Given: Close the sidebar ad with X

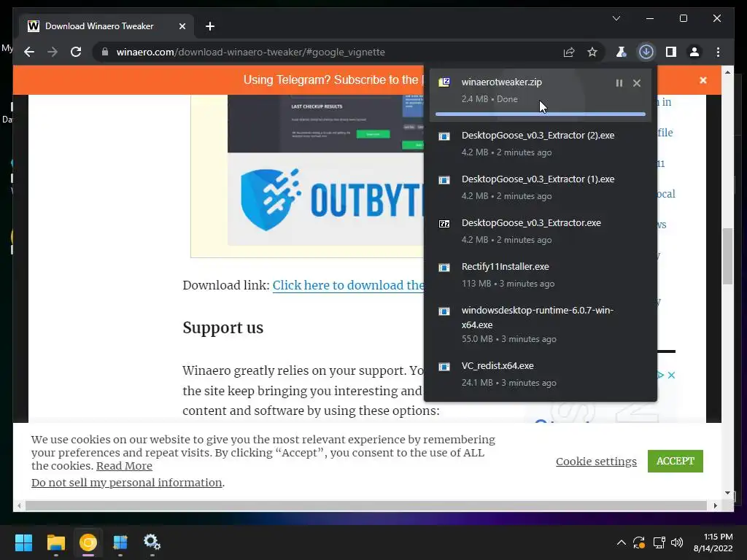Looking at the screenshot, I should (671, 376).
